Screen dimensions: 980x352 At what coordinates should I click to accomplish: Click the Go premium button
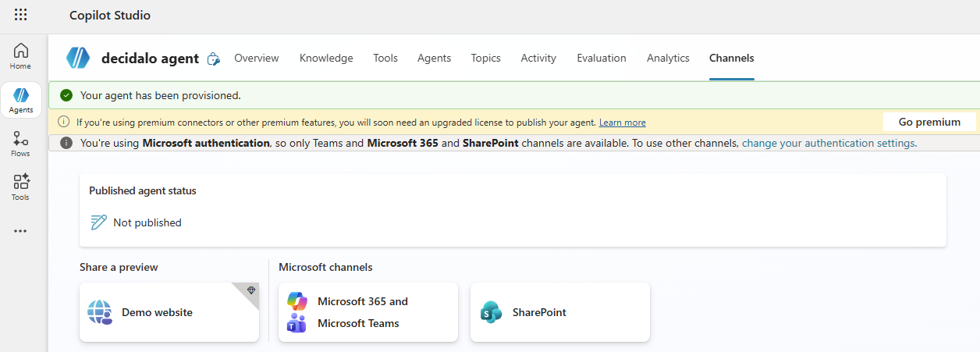(x=929, y=122)
